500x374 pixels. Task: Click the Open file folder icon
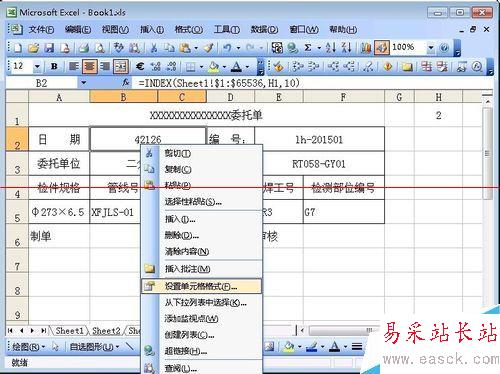33,48
